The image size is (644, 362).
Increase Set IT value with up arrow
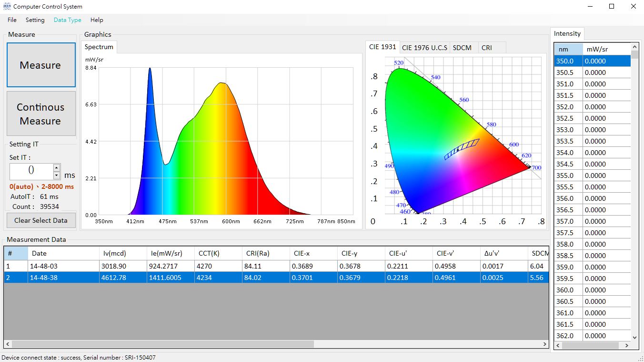pyautogui.click(x=57, y=168)
